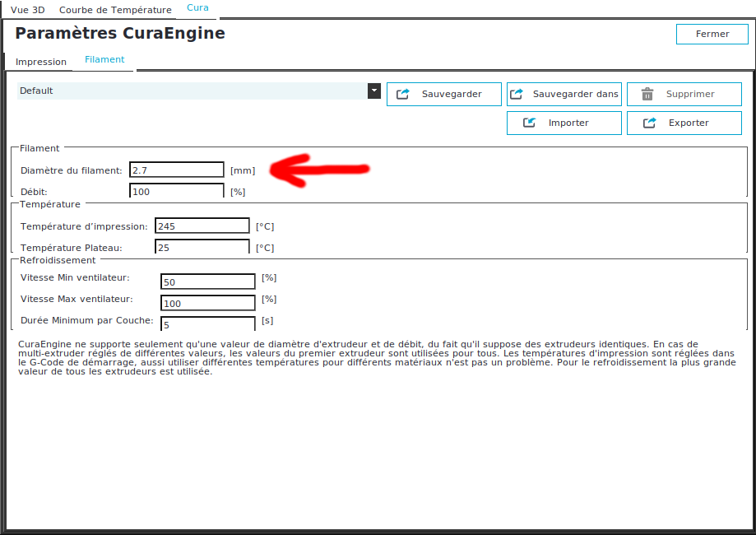Switch to the Impression tab
Viewport: 756px width, 535px height.
[41, 62]
